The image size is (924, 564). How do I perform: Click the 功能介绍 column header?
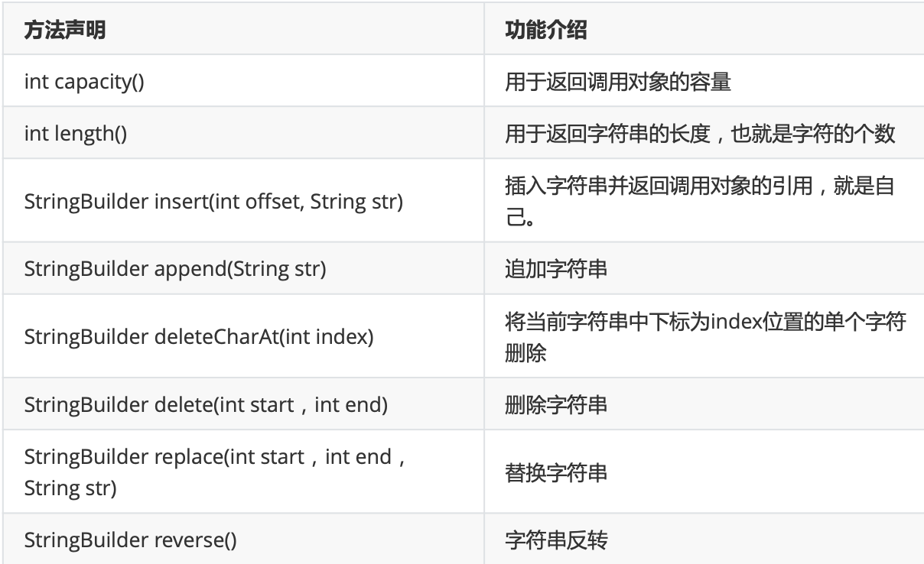click(x=546, y=31)
